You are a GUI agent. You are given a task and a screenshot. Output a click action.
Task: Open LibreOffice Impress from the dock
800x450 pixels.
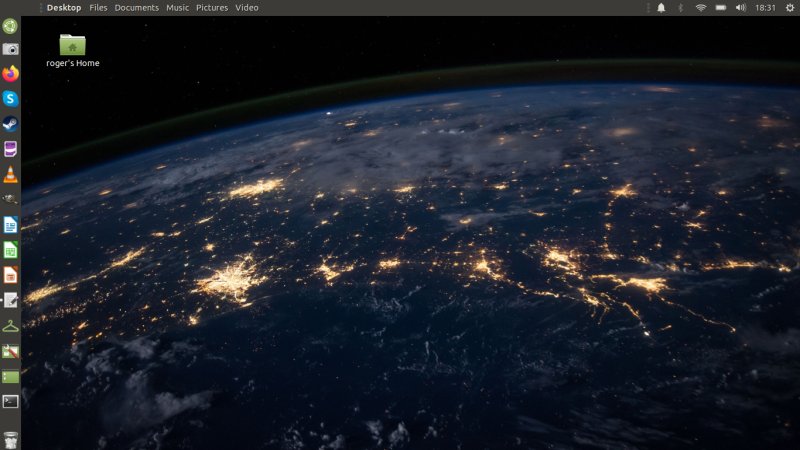[10, 275]
